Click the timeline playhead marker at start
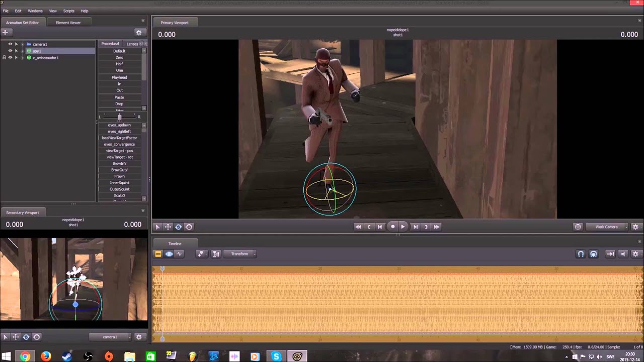The height and width of the screenshot is (362, 644). (x=162, y=269)
